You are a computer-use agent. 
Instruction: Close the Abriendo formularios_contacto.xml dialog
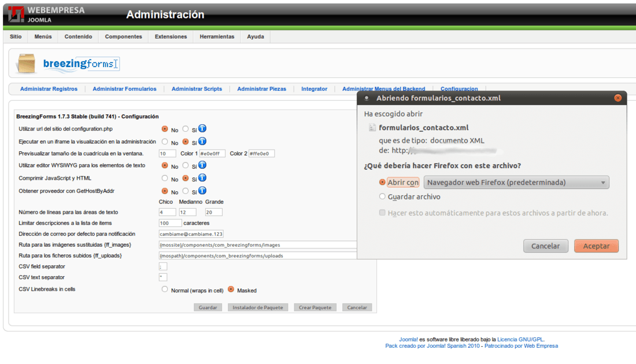point(617,98)
